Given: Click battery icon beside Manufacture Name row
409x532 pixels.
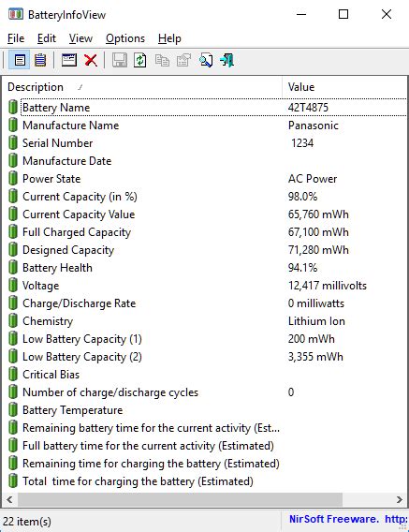Looking at the screenshot, I should tap(13, 125).
